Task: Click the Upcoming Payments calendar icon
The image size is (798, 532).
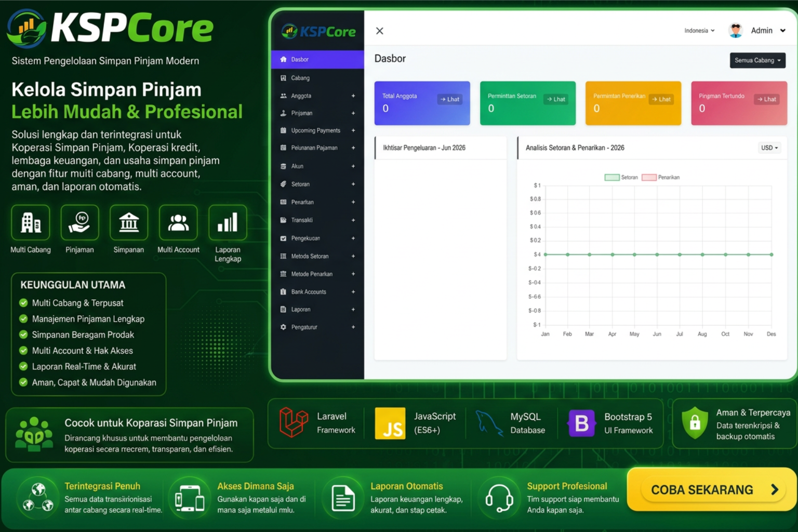Action: coord(283,130)
